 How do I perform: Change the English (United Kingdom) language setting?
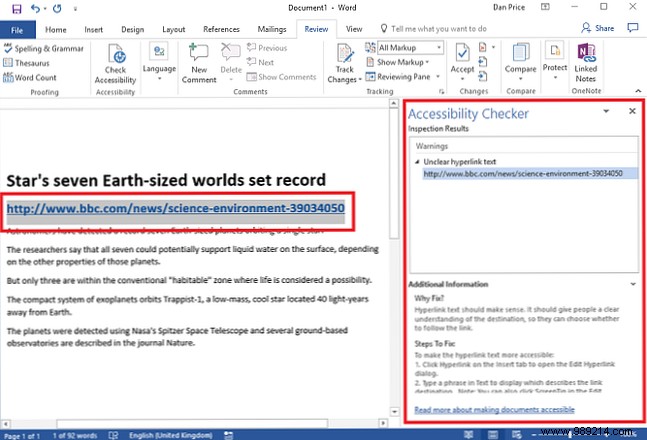[170, 435]
